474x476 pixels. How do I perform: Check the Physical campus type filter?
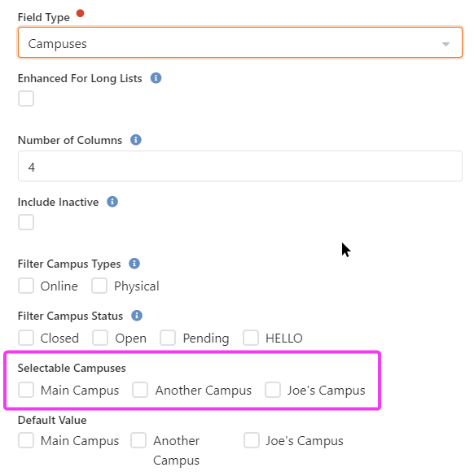pos(99,286)
